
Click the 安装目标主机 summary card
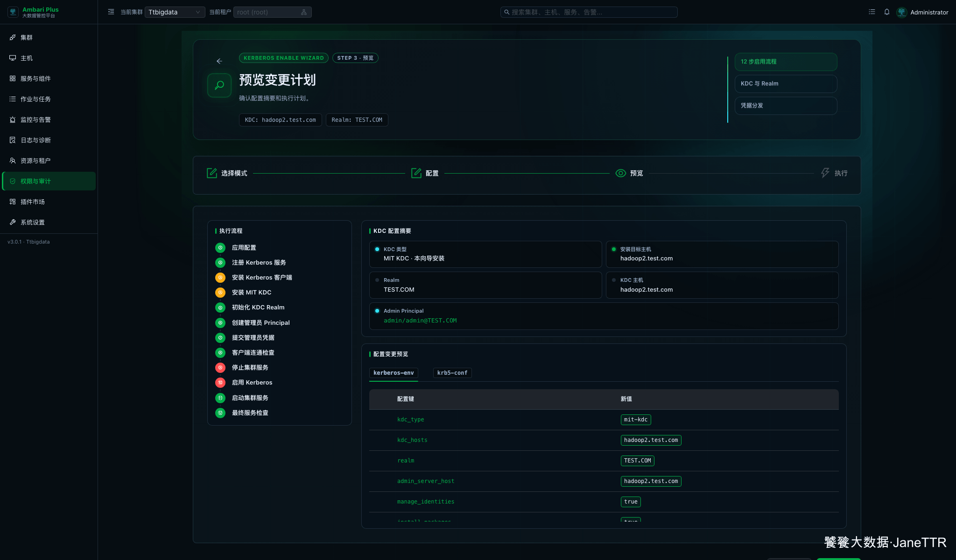tap(722, 254)
